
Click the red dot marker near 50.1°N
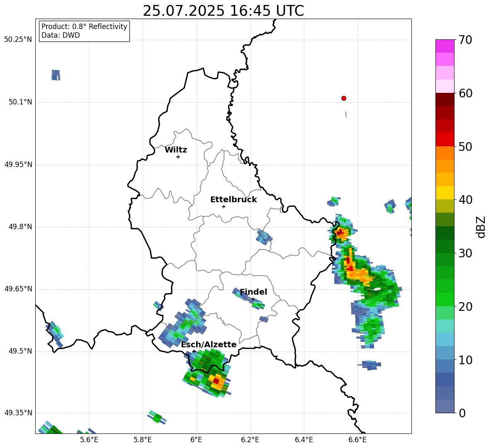point(344,98)
